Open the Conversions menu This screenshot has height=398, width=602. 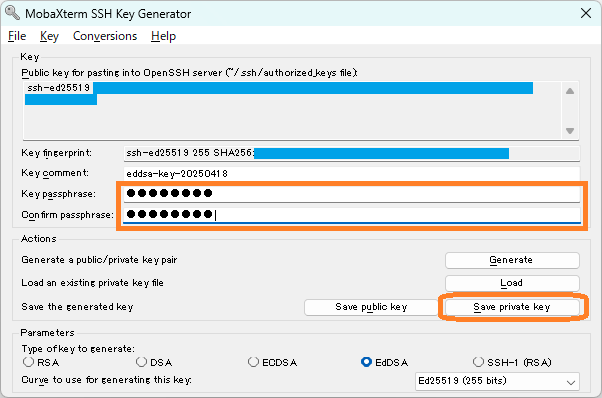tap(105, 36)
